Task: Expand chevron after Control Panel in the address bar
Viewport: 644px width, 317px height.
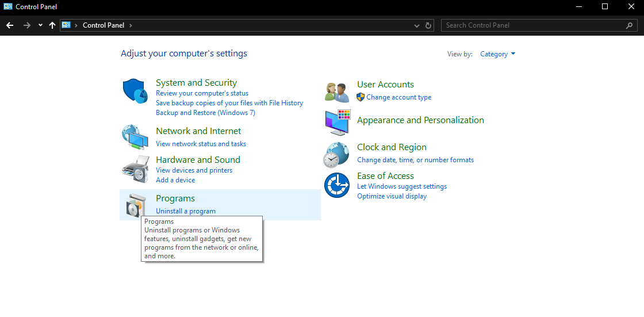Action: (x=131, y=25)
